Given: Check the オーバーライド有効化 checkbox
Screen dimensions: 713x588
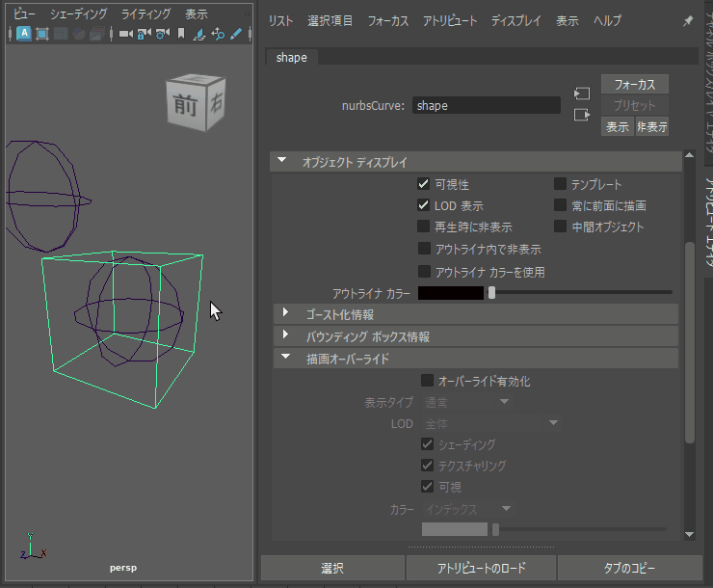Looking at the screenshot, I should click(x=427, y=381).
